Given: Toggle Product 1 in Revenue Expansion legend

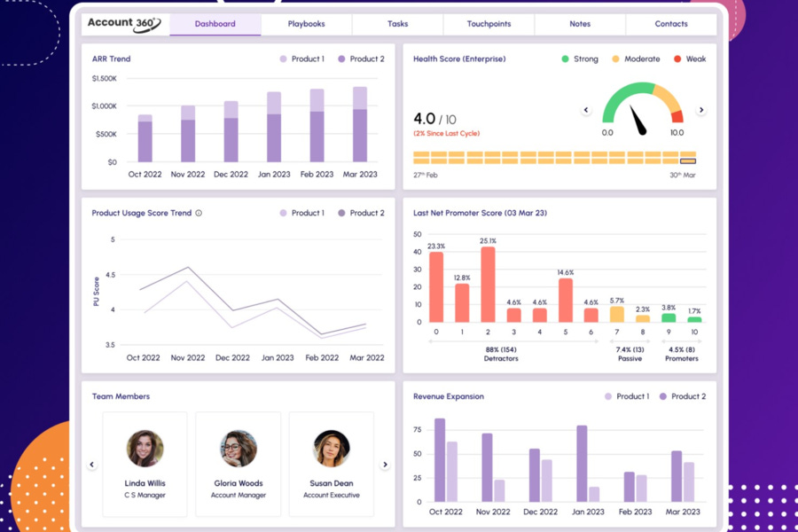Looking at the screenshot, I should (608, 396).
